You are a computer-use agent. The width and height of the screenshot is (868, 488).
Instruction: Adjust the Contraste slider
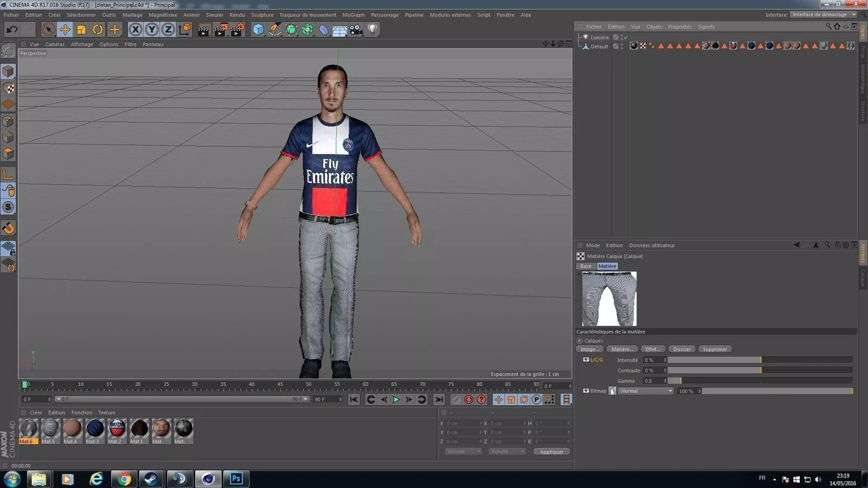click(760, 371)
